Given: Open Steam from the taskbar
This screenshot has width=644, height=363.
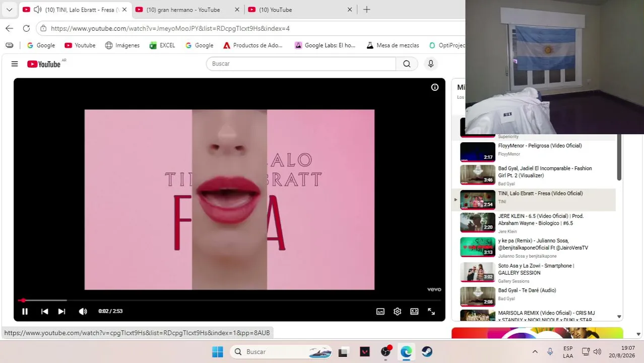Looking at the screenshot, I should 427,352.
